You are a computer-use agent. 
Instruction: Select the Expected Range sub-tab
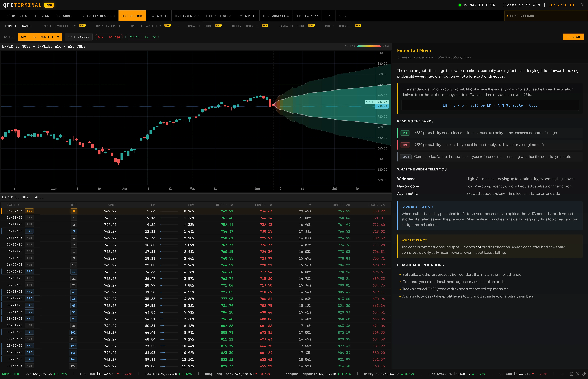point(18,26)
